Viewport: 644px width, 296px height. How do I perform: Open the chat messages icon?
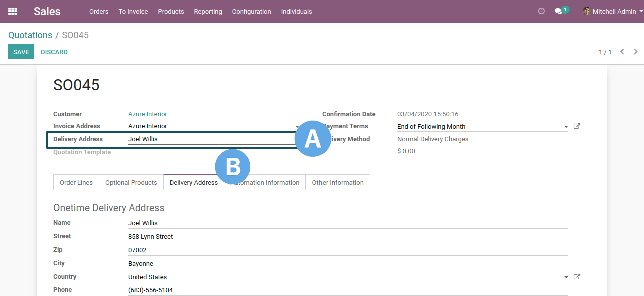(x=558, y=11)
